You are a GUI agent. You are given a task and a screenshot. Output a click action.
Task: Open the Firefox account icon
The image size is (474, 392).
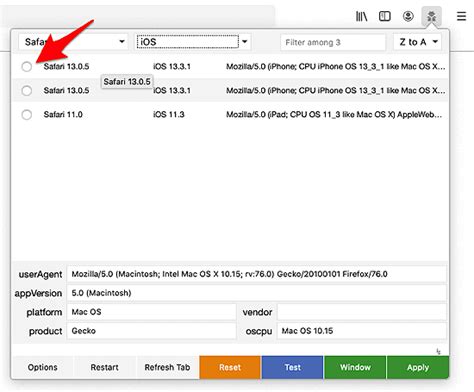pos(408,16)
